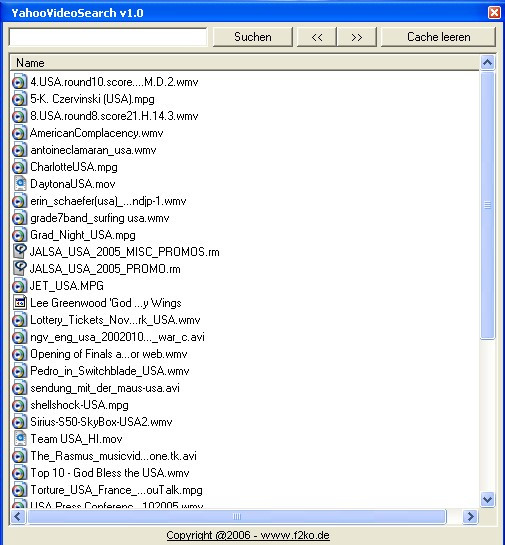Select icon for Lottery_Tickets_Nov...rk_USA.wmv

[19, 320]
